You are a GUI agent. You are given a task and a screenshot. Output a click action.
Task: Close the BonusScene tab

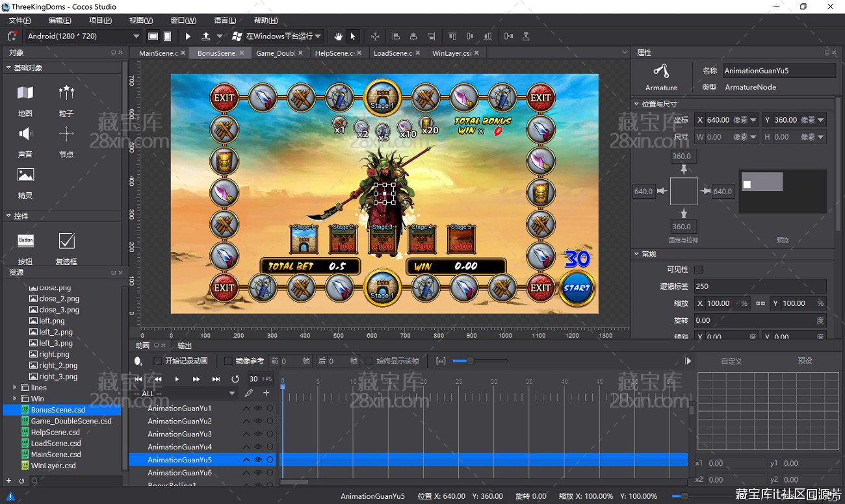click(x=242, y=53)
